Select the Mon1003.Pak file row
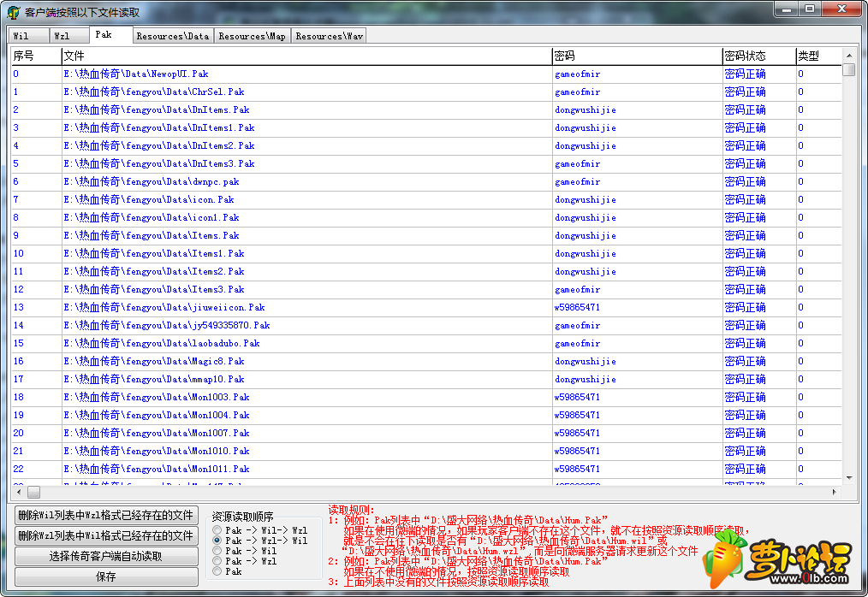This screenshot has height=597, width=868. tap(426, 397)
